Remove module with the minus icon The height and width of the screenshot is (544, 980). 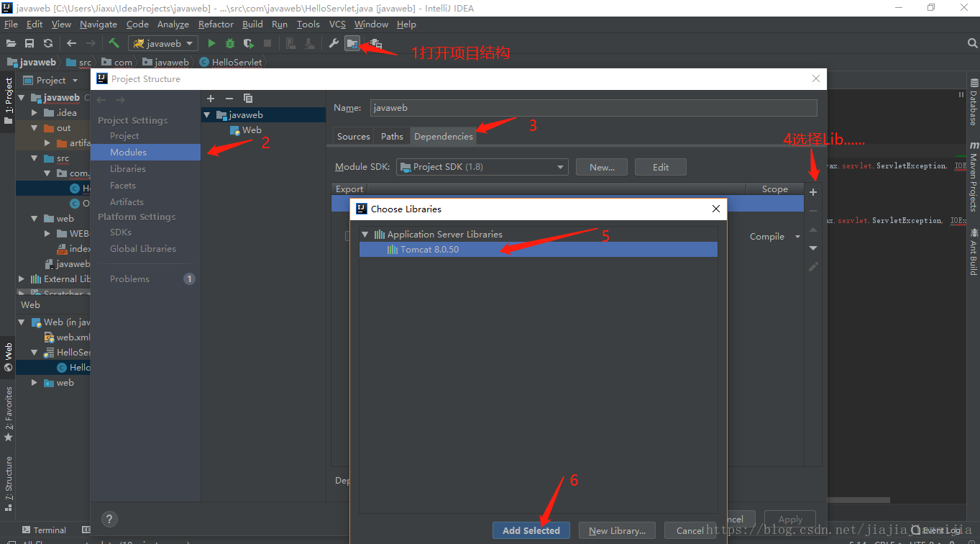[x=229, y=98]
